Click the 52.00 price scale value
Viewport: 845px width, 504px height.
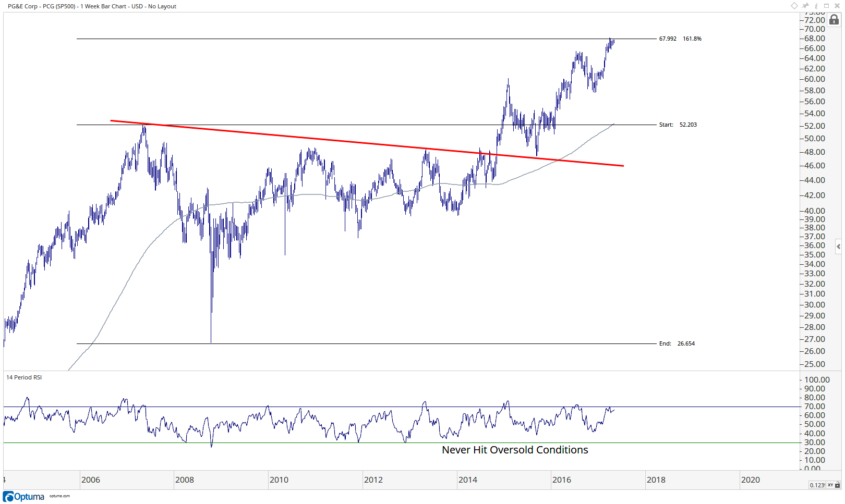click(815, 126)
